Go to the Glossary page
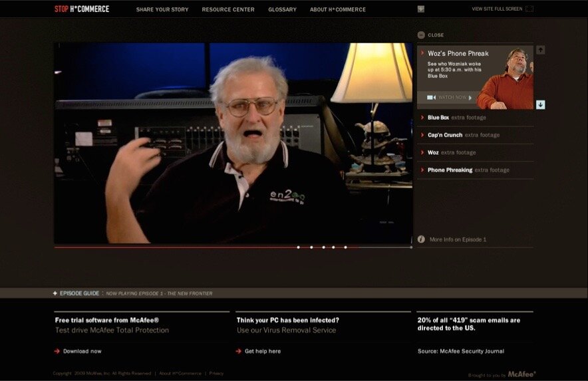This screenshot has width=588, height=381. 283,9
